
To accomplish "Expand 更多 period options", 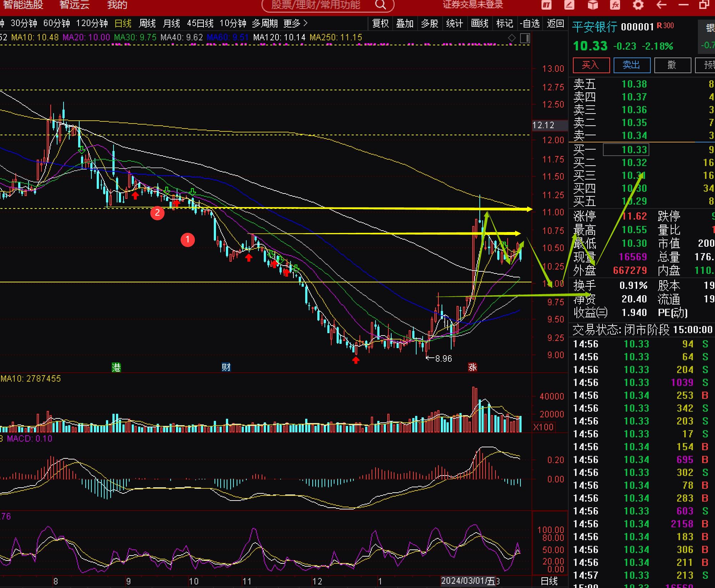I will (295, 24).
